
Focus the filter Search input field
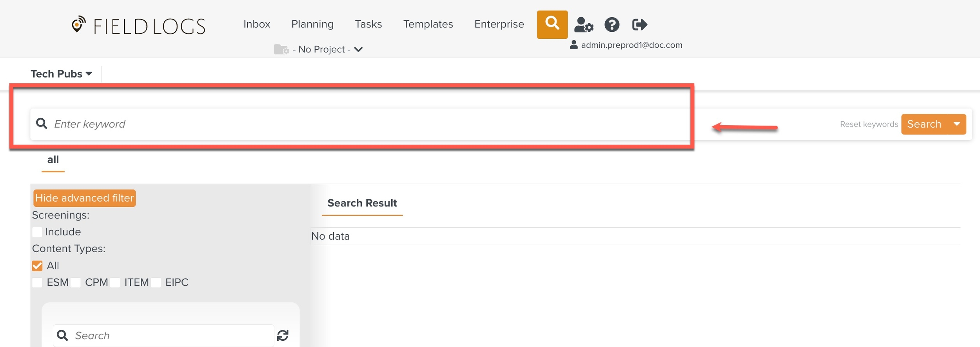point(163,336)
